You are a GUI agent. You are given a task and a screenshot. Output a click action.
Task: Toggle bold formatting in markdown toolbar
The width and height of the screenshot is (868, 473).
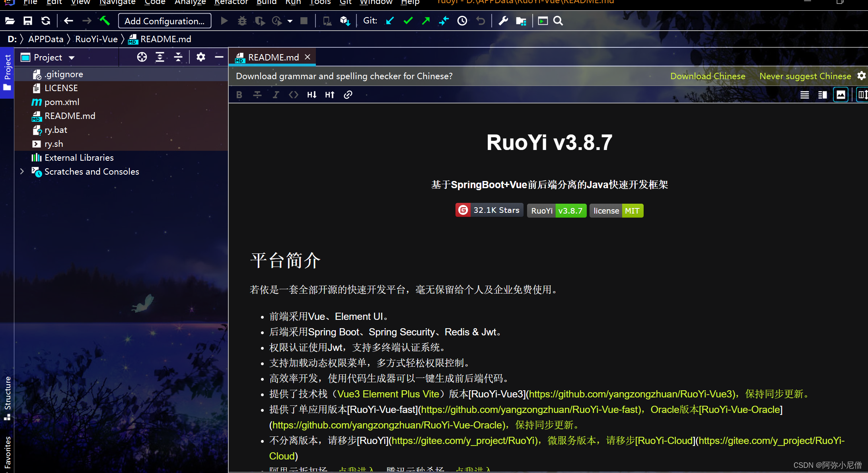239,95
